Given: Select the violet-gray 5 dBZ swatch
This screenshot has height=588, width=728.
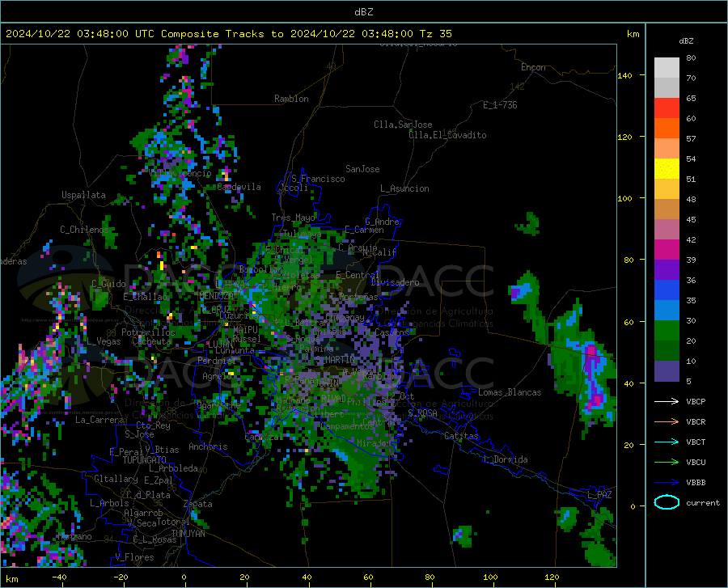Looking at the screenshot, I should 667,371.
